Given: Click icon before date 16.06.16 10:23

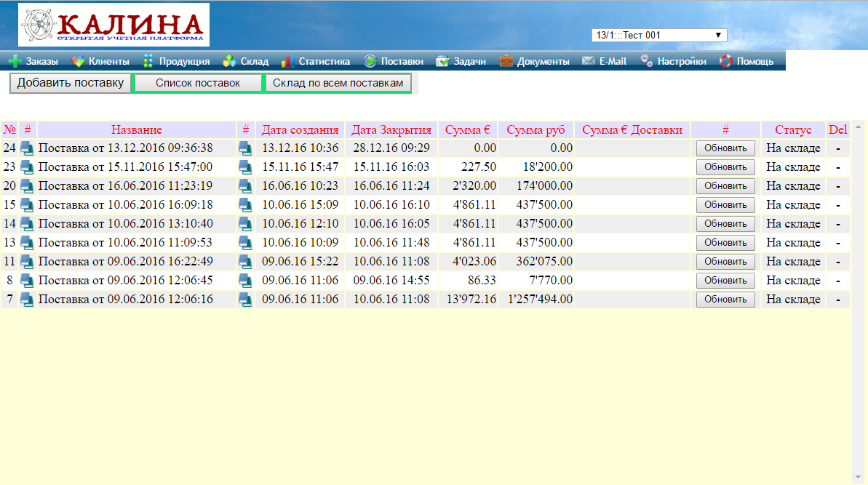Looking at the screenshot, I should (x=245, y=186).
